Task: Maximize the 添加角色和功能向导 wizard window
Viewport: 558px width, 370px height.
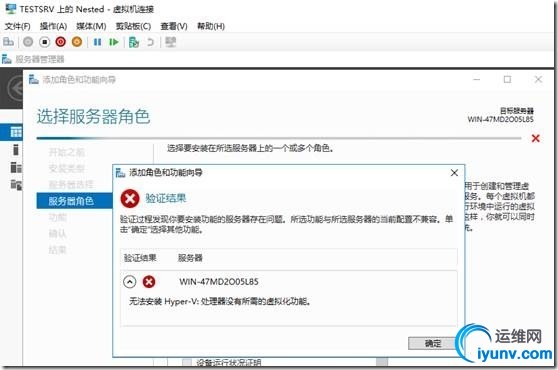Action: [x=507, y=79]
